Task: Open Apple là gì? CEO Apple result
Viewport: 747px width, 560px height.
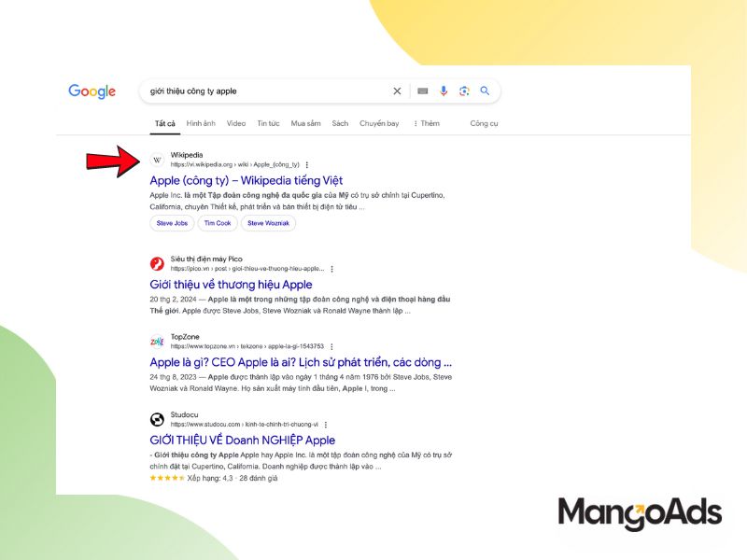Action: (301, 362)
